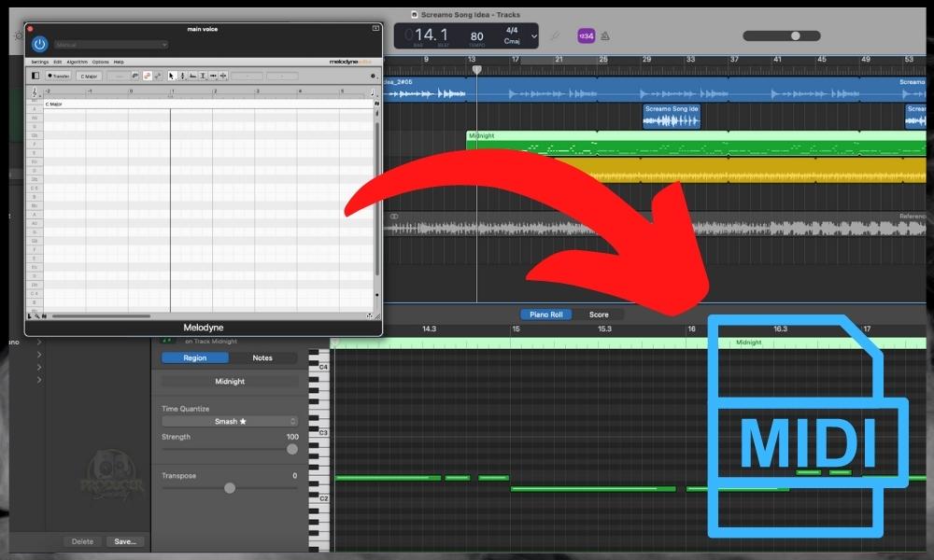Click the C Major scale ruler label
Viewport: 934px width, 560px height.
53,105
